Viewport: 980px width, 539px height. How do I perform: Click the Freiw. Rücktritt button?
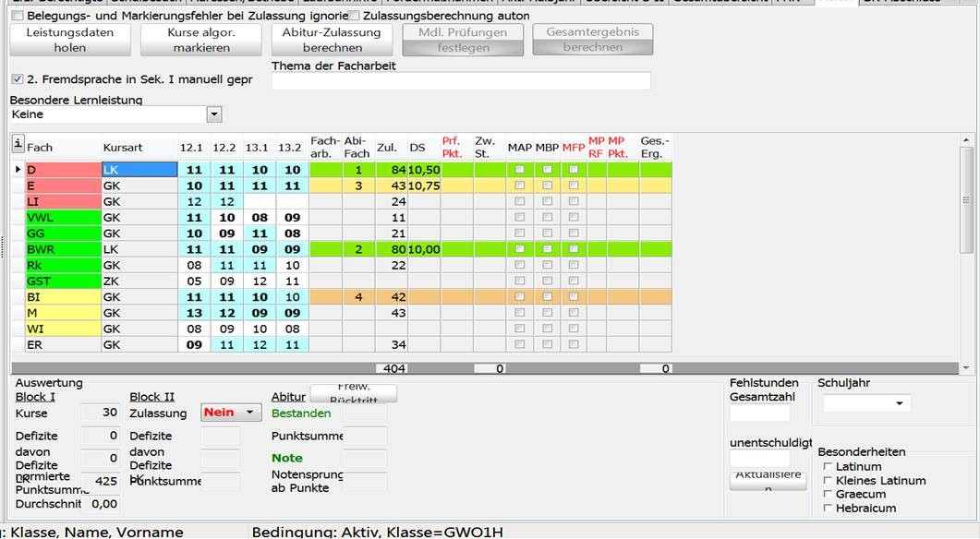click(354, 393)
